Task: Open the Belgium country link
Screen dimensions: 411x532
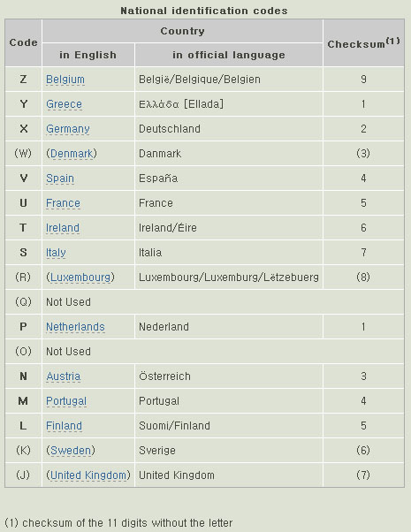Action: click(65, 80)
